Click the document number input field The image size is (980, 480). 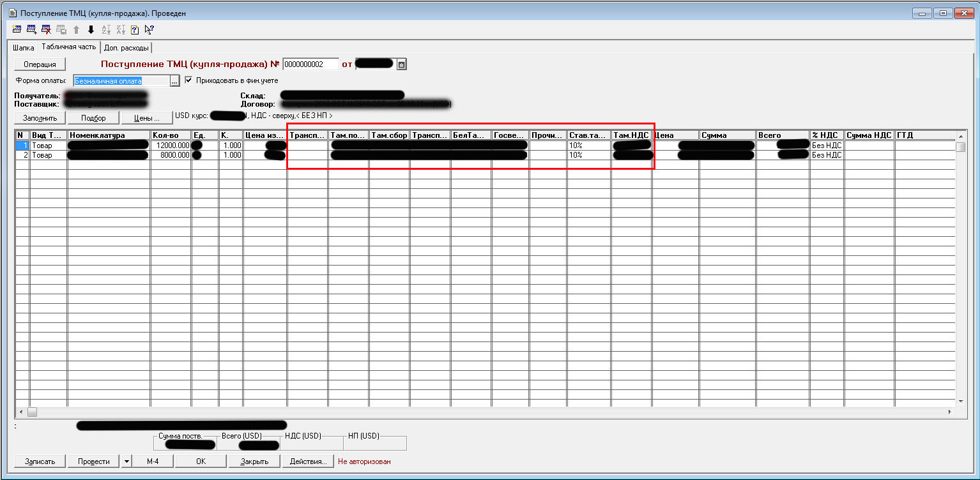pos(310,64)
